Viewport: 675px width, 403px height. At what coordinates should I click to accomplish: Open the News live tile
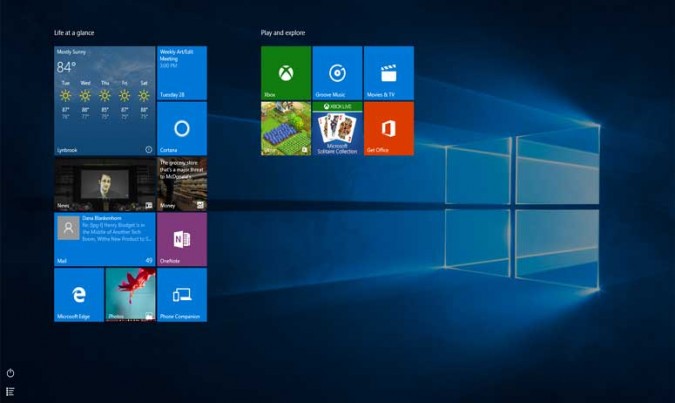104,184
